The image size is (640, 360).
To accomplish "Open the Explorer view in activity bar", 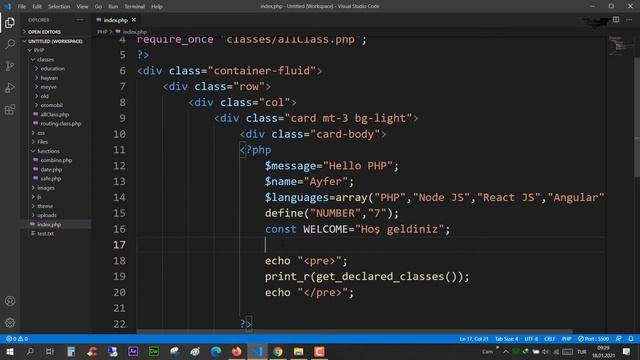I will click(x=10, y=22).
